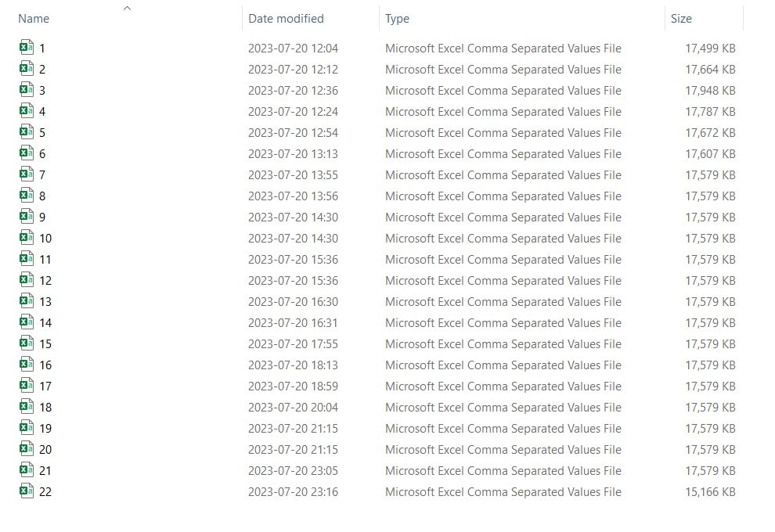775x532 pixels.
Task: Select file row dated 2023-07-20 13:13
Action: [x=293, y=154]
